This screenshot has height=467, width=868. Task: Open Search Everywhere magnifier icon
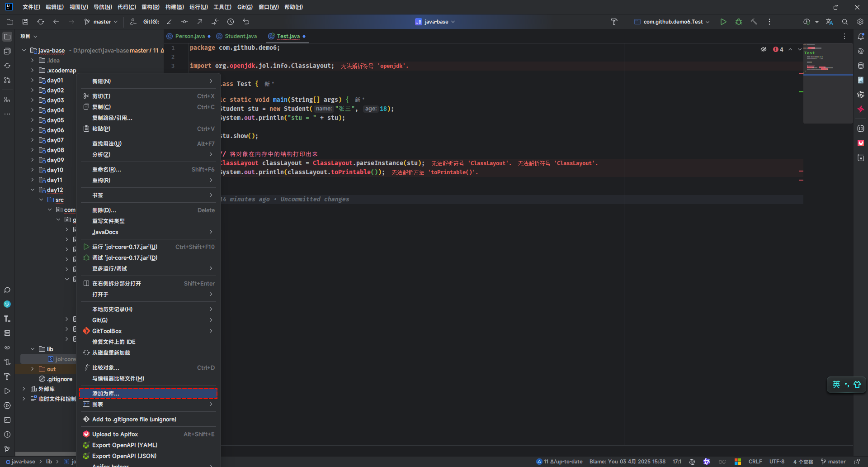coord(844,22)
